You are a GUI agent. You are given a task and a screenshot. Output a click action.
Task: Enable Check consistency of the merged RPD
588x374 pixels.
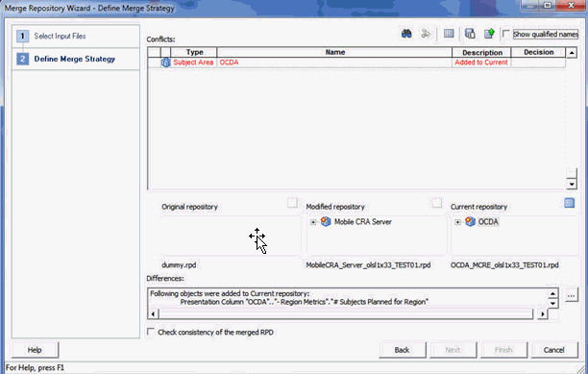point(151,332)
